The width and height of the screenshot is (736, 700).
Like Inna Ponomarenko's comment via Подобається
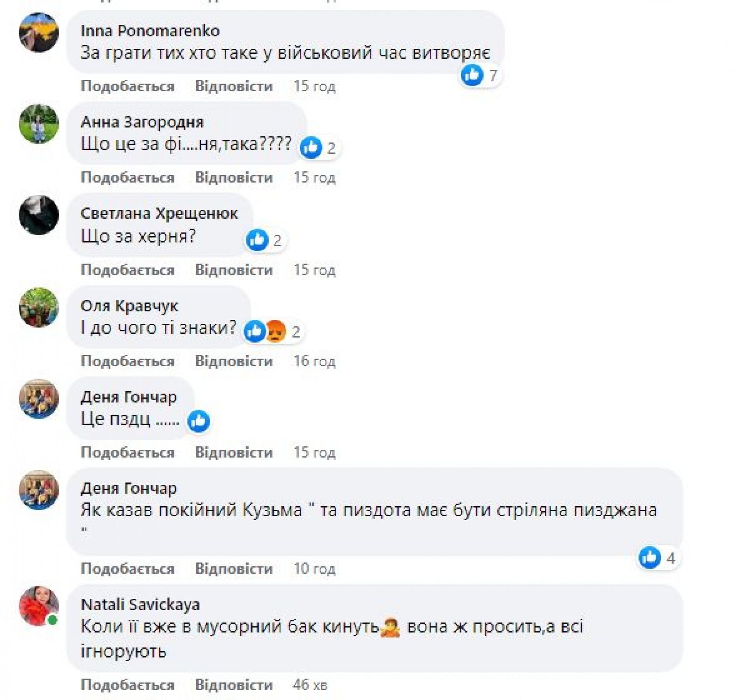[128, 86]
